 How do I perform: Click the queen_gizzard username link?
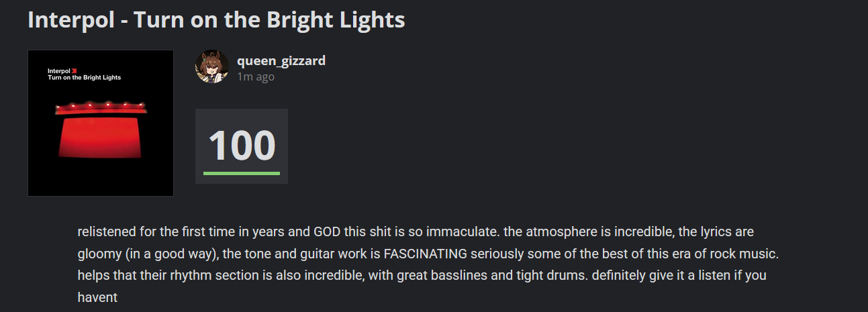[x=281, y=60]
